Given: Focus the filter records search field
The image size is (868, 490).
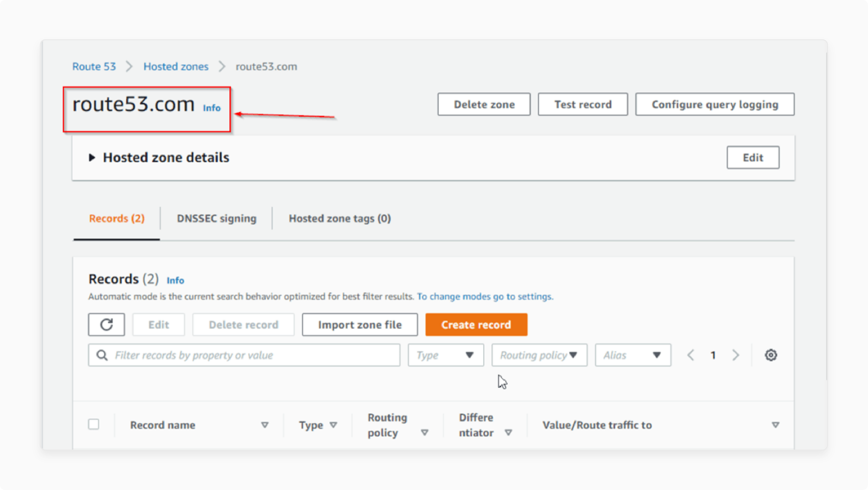Looking at the screenshot, I should click(244, 355).
